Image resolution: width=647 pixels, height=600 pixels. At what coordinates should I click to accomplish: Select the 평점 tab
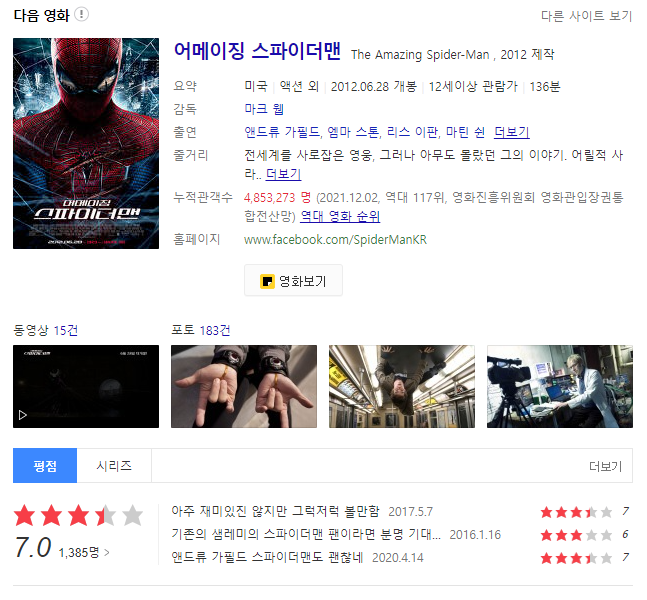(45, 465)
